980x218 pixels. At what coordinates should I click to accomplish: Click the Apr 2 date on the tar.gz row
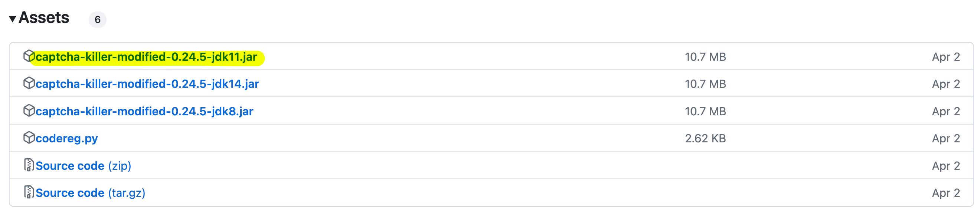coord(946,193)
